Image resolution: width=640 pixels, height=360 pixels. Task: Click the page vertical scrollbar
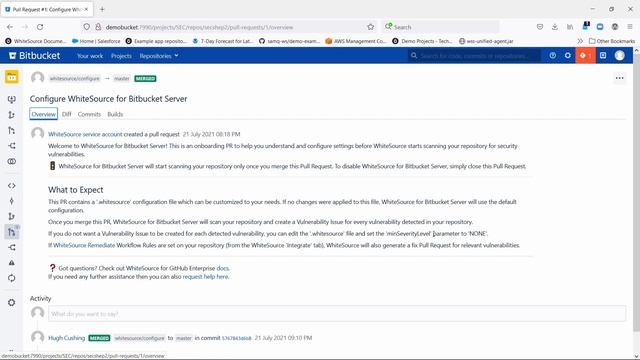(636, 193)
